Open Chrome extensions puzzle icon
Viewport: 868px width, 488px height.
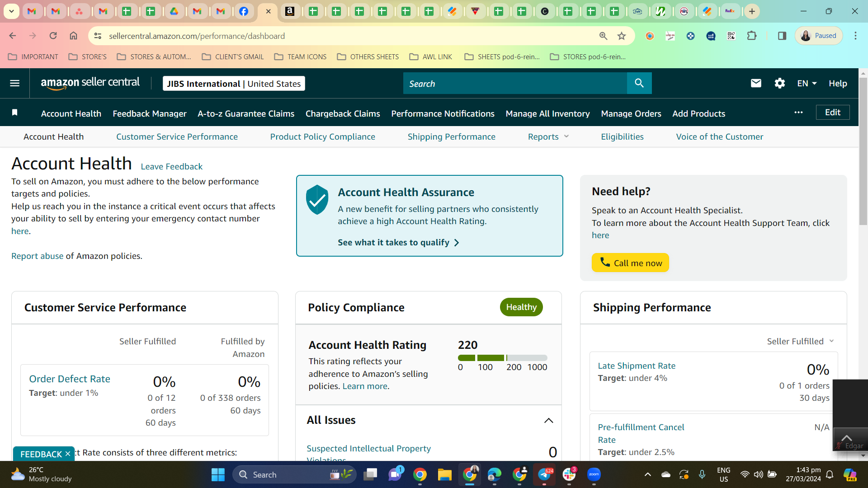(752, 36)
